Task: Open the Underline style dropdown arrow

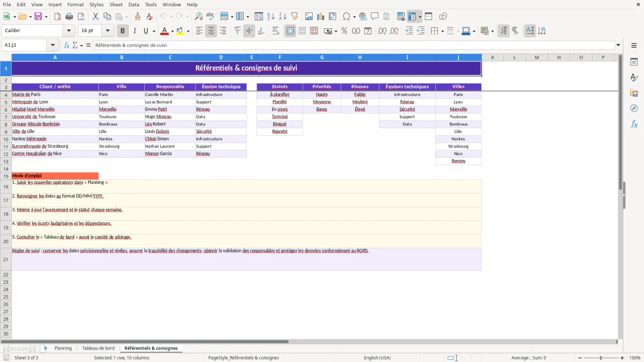Action: click(x=153, y=31)
